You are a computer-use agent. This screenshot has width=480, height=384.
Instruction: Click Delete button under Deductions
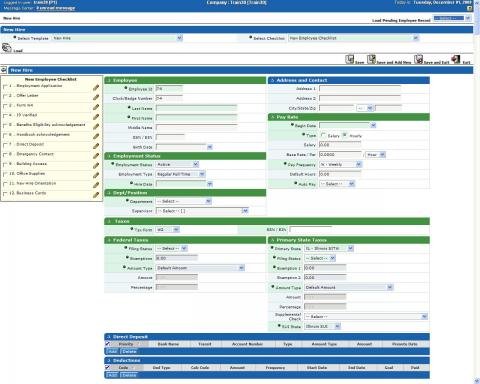coord(129,375)
